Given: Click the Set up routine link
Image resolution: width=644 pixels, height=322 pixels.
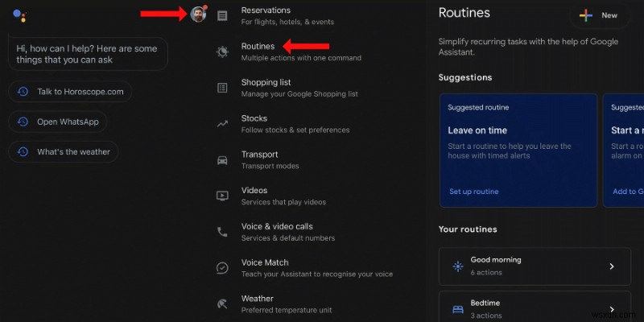Looking at the screenshot, I should [x=473, y=192].
